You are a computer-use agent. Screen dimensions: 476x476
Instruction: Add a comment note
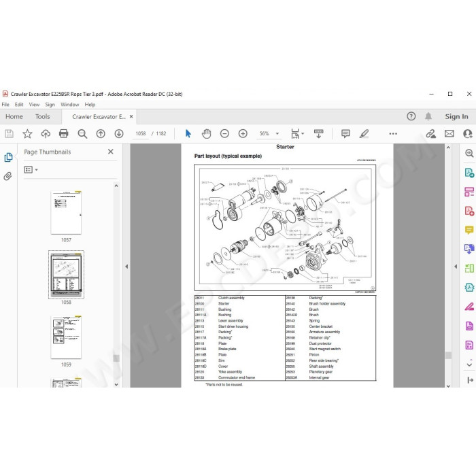pos(345,133)
